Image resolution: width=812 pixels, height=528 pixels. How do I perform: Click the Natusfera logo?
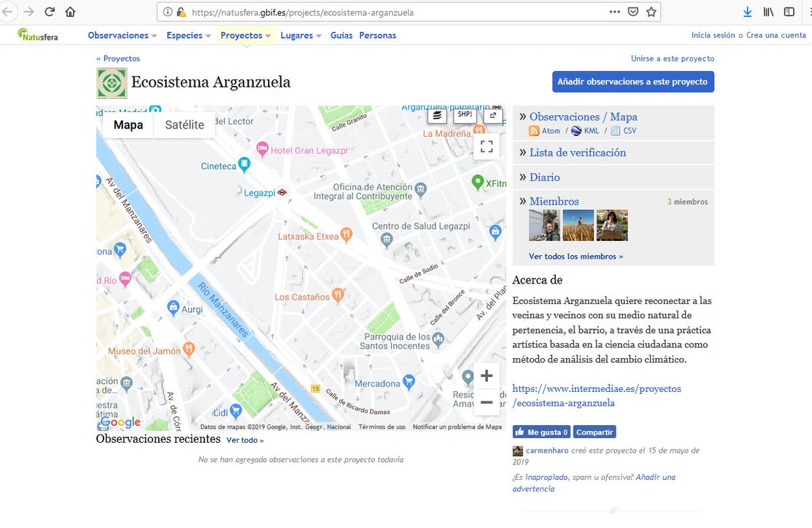(x=38, y=35)
